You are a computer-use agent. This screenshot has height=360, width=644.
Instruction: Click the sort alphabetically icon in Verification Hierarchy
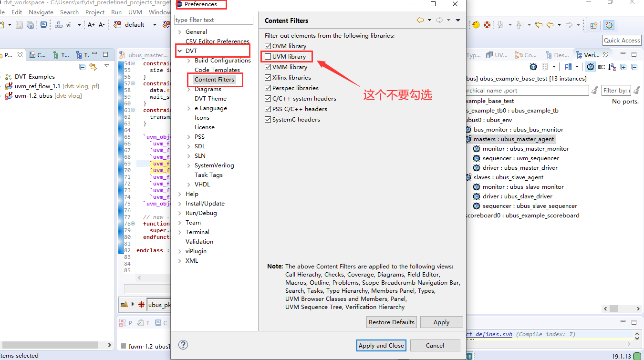point(612,67)
